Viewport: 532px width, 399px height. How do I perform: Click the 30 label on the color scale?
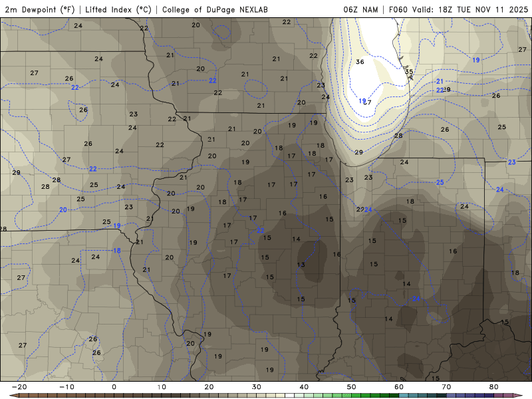tap(257, 387)
